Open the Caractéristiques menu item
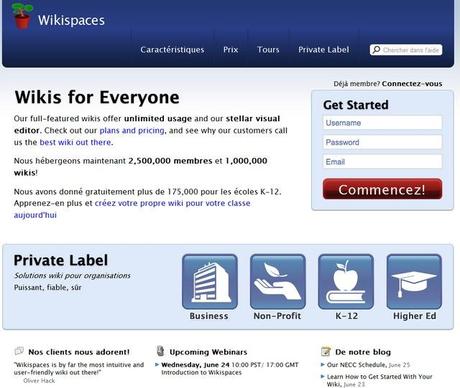Screen dimensions: 460x388 pos(172,50)
